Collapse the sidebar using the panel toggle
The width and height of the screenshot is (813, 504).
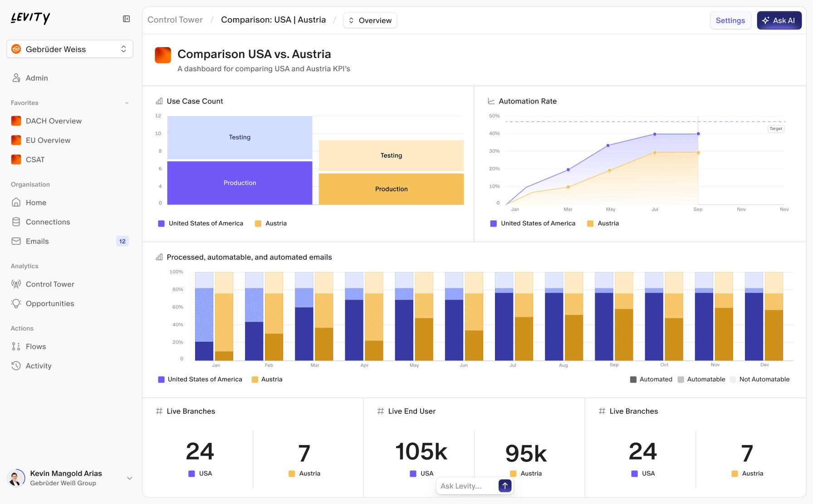[x=126, y=19]
